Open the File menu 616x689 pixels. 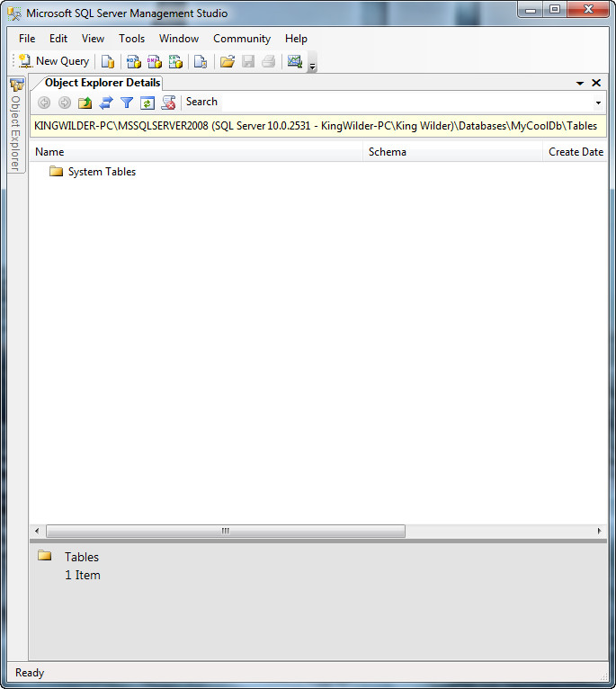pos(27,39)
